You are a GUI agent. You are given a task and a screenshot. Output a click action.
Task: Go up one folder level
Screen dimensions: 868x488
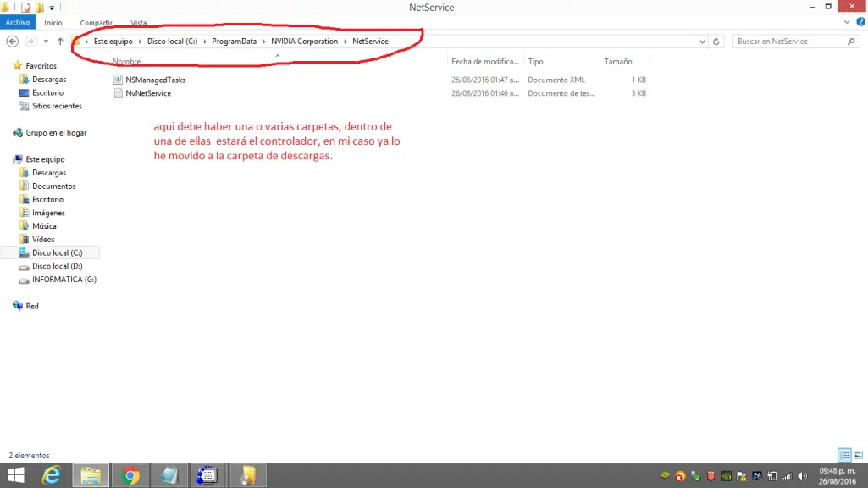pyautogui.click(x=60, y=42)
